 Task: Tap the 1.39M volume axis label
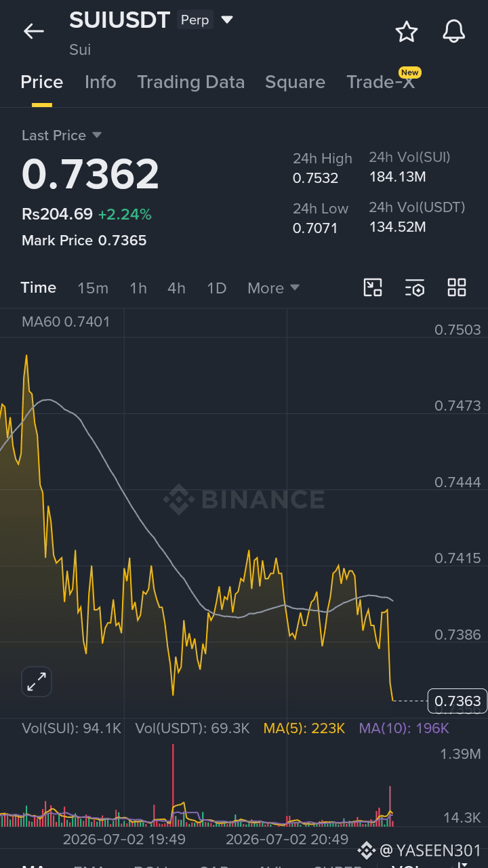click(460, 754)
